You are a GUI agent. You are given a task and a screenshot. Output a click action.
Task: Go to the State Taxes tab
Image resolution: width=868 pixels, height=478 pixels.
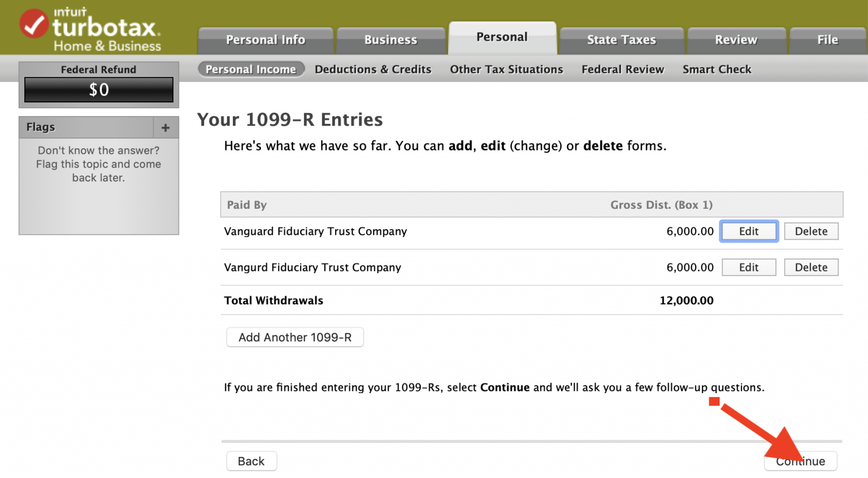click(x=621, y=40)
